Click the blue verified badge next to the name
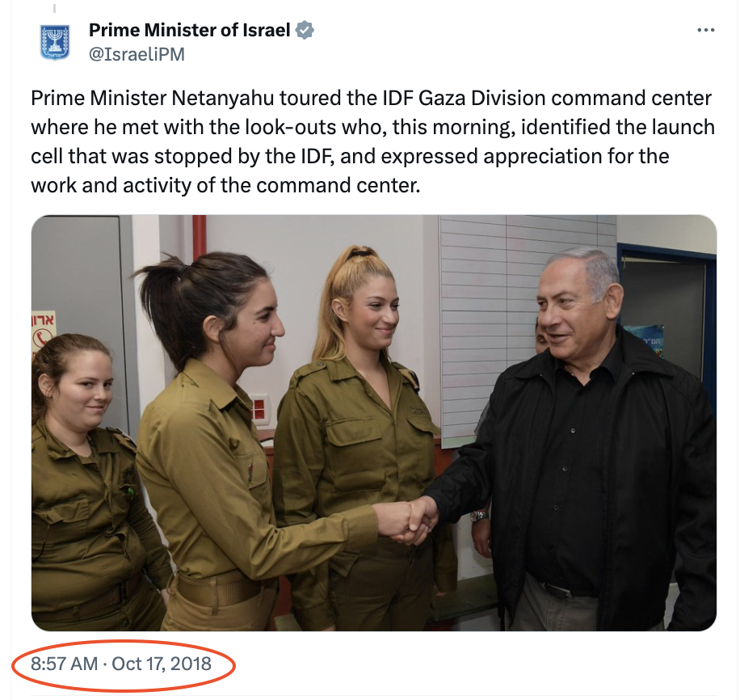The height and width of the screenshot is (700, 740). [305, 30]
